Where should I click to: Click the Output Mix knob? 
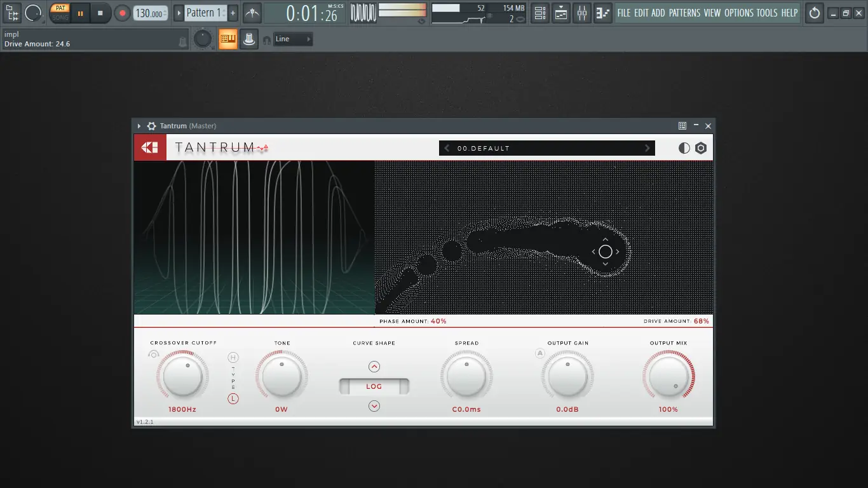coord(668,377)
